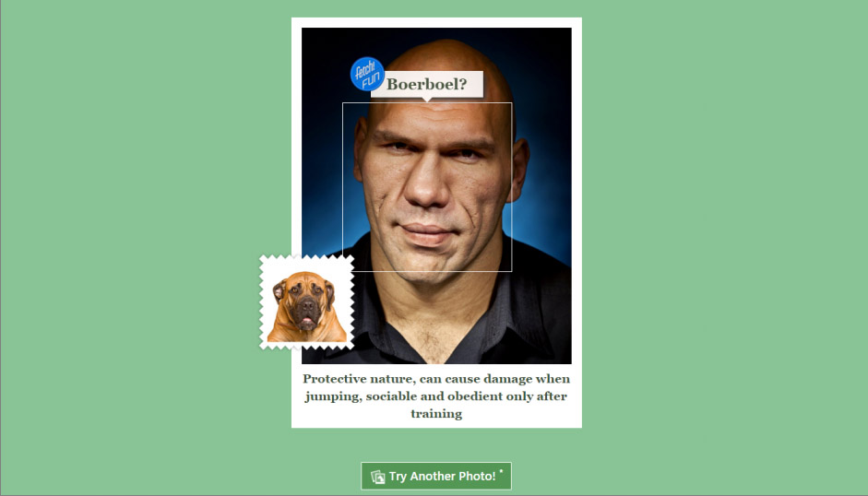Click the Try Another Photo! button text

[443, 477]
